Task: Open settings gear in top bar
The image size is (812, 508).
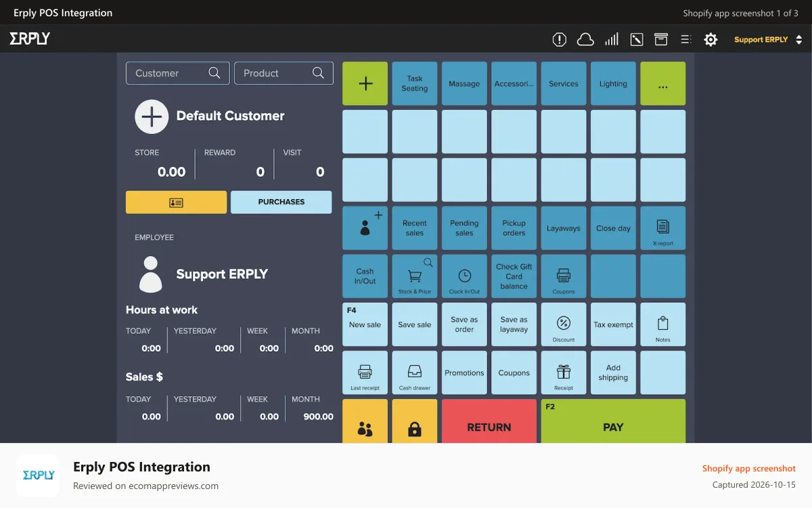Action: pos(710,39)
